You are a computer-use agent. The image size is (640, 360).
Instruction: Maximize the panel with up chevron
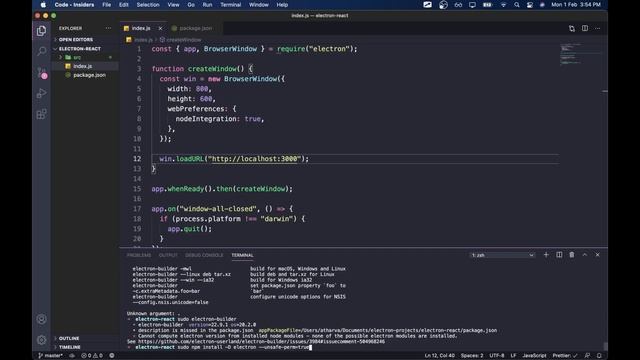coord(584,255)
